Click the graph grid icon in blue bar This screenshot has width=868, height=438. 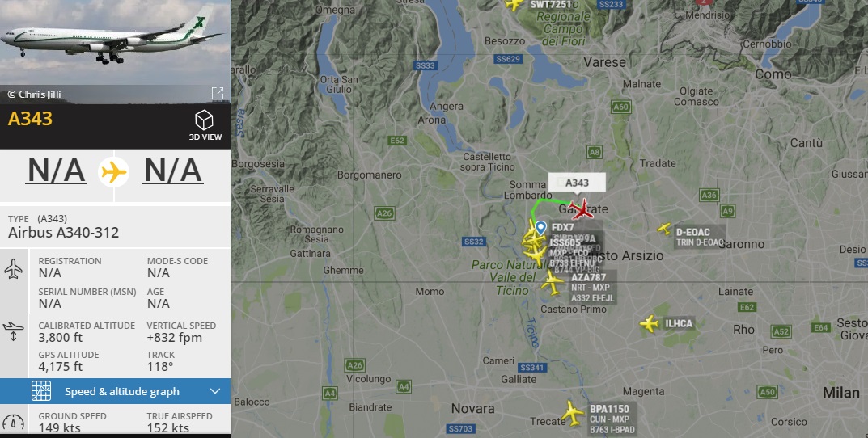(x=41, y=391)
